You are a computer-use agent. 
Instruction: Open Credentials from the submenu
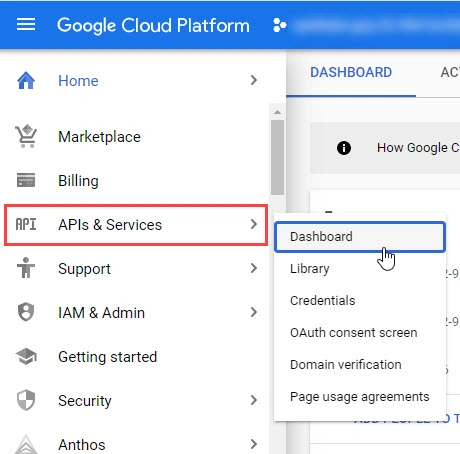click(x=360, y=301)
